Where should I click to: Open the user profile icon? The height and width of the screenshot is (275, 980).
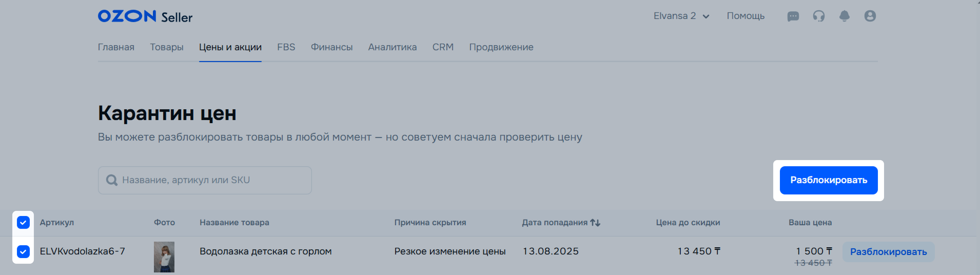point(870,16)
